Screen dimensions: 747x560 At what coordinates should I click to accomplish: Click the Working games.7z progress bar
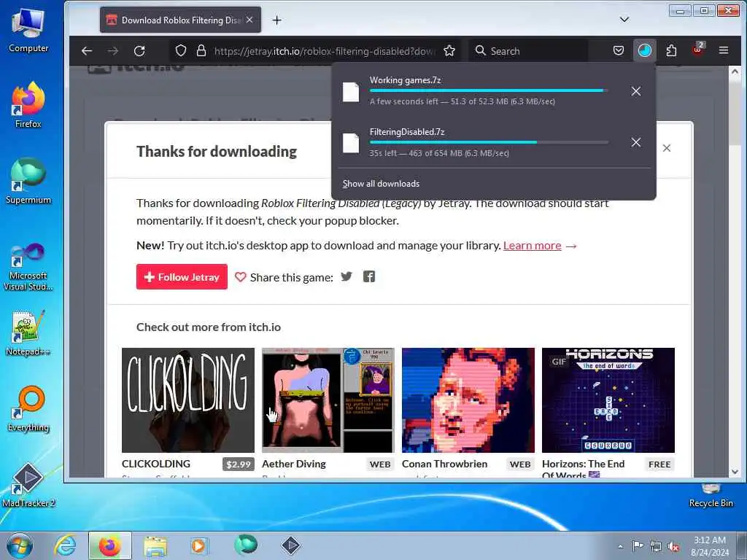(x=489, y=90)
